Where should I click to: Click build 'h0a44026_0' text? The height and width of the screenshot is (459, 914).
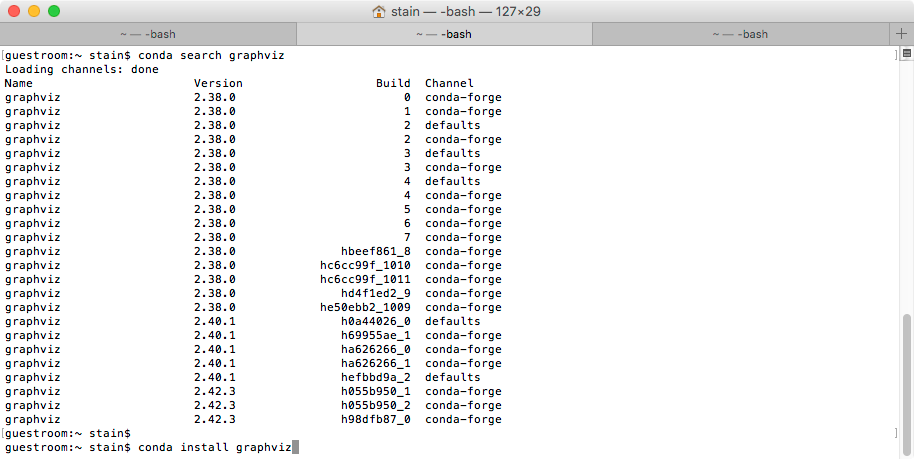(375, 321)
